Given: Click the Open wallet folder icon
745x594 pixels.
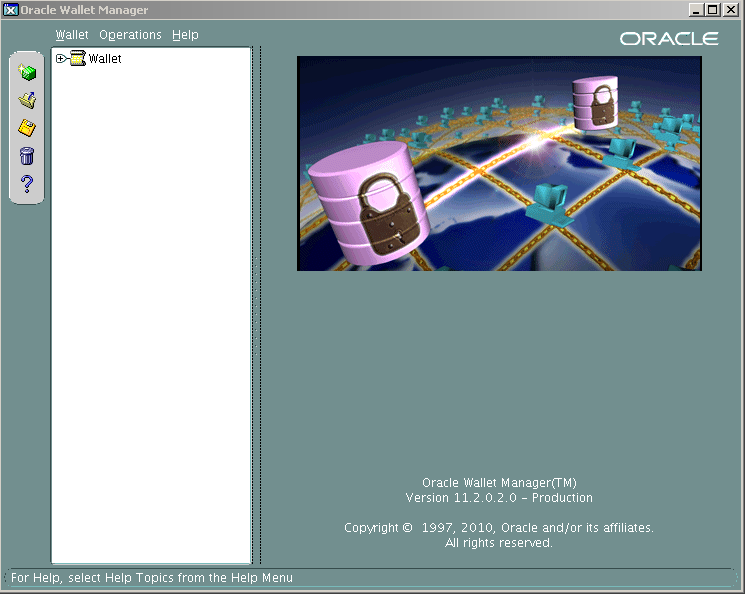Looking at the screenshot, I should tap(27, 100).
